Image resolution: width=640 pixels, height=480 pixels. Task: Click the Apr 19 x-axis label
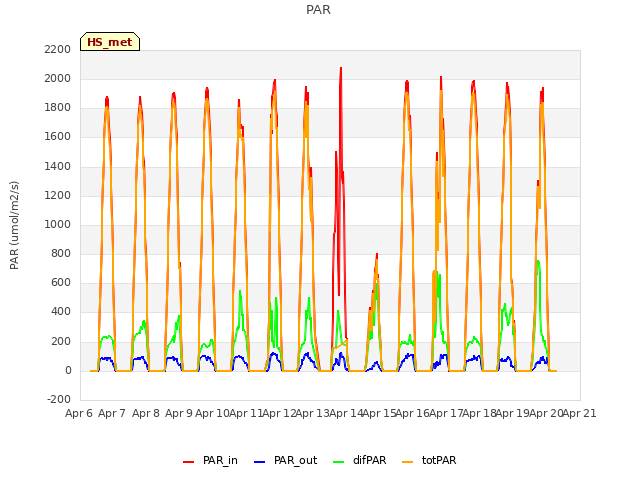click(x=513, y=413)
